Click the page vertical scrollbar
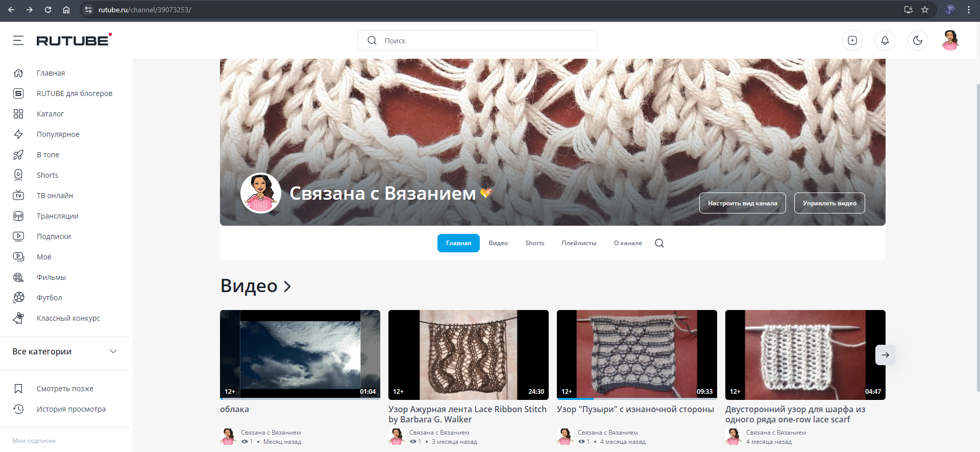Viewport: 980px width, 452px height. 977,237
